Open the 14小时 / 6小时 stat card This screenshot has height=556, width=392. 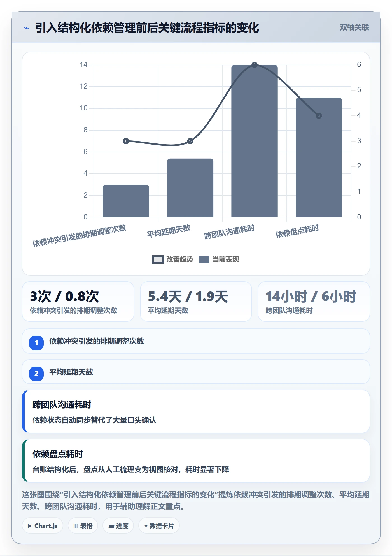point(314,302)
